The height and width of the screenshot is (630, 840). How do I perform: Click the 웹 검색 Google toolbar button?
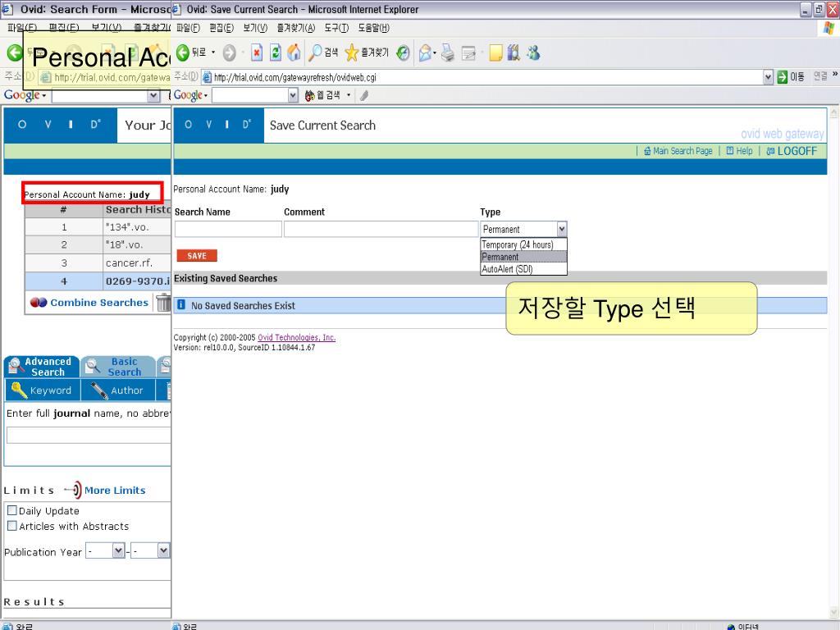323,95
